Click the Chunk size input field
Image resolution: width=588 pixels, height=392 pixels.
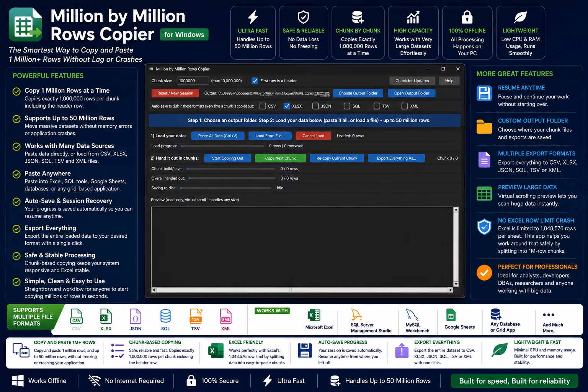click(193, 81)
